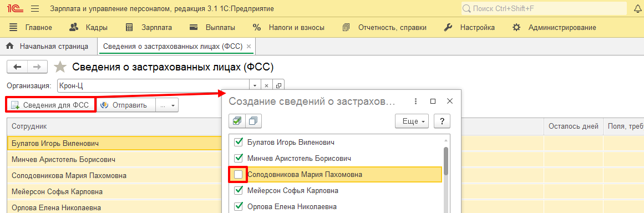Click the Отправить button

click(x=125, y=105)
